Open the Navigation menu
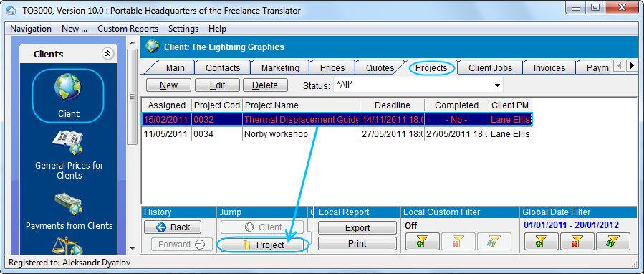This screenshot has height=274, width=644. [x=31, y=29]
